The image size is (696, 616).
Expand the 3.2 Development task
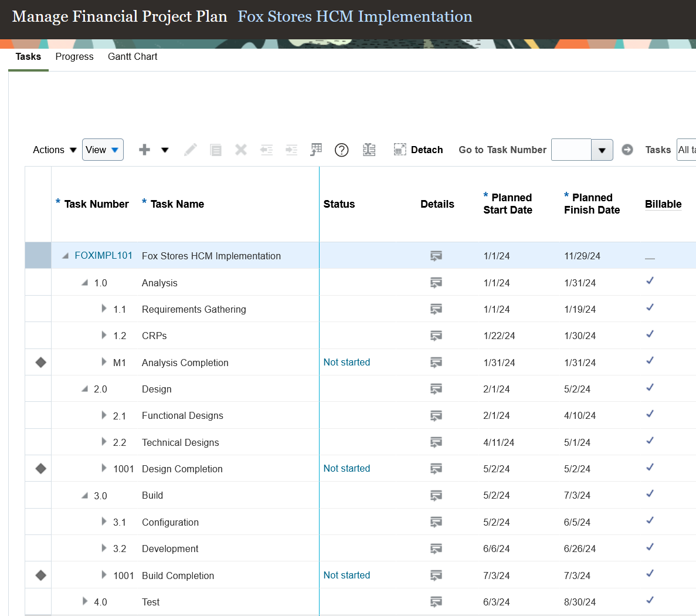[104, 547]
